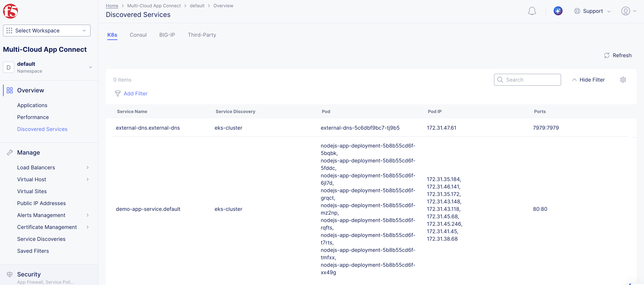Go to Service Discoveries in sidebar
This screenshot has width=644, height=285.
pyautogui.click(x=41, y=239)
